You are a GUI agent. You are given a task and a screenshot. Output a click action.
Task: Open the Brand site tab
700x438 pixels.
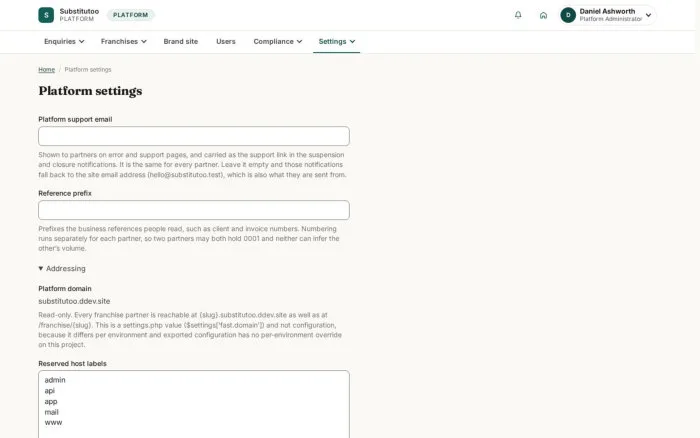point(180,42)
